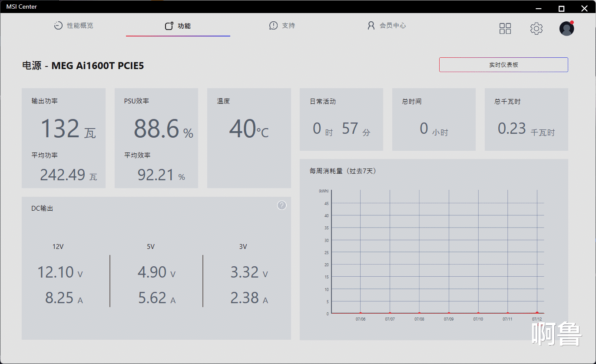596x364 pixels.
Task: Open the user profile avatar
Action: point(566,28)
